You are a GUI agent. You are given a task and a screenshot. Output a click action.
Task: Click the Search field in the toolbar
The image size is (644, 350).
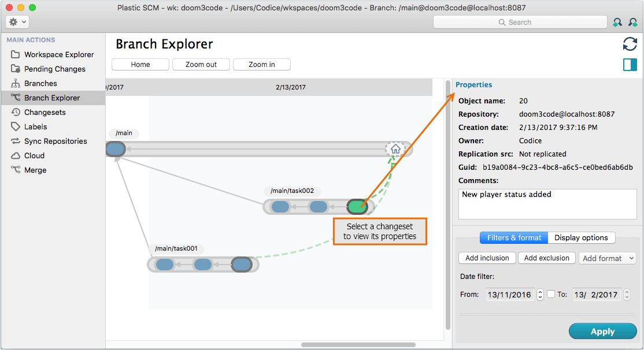click(x=520, y=22)
